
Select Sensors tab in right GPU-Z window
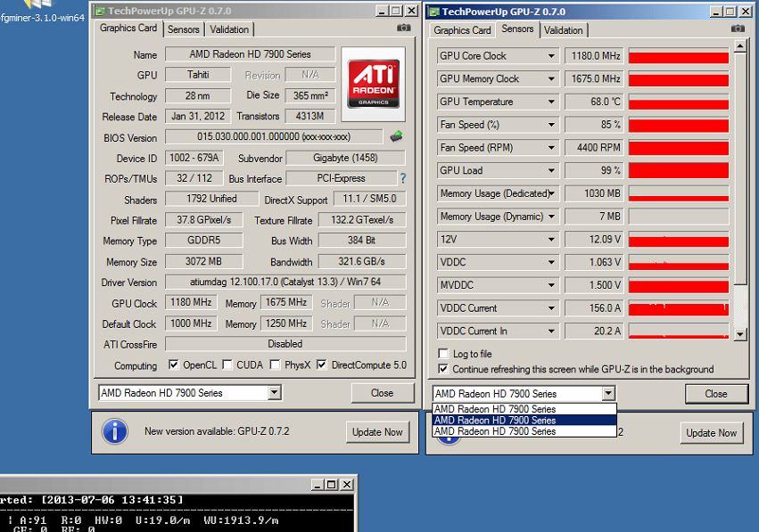pyautogui.click(x=517, y=29)
